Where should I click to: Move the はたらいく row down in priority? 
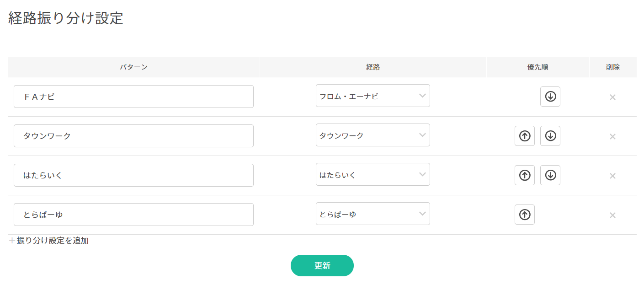click(x=550, y=175)
